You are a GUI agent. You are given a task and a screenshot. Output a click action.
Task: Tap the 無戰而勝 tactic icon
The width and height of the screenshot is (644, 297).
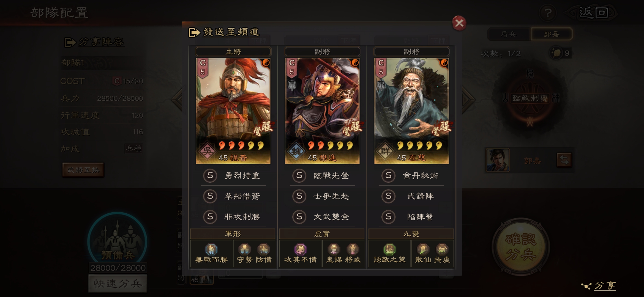[211, 249]
